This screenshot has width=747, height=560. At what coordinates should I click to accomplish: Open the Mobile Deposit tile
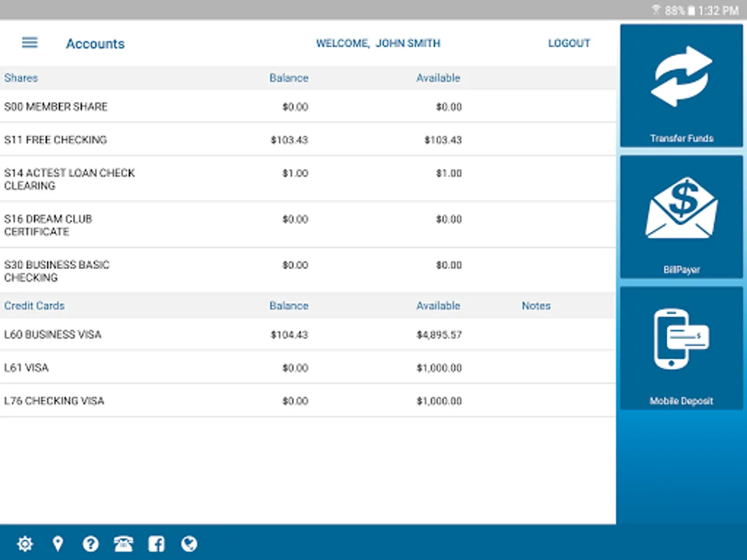pos(682,348)
